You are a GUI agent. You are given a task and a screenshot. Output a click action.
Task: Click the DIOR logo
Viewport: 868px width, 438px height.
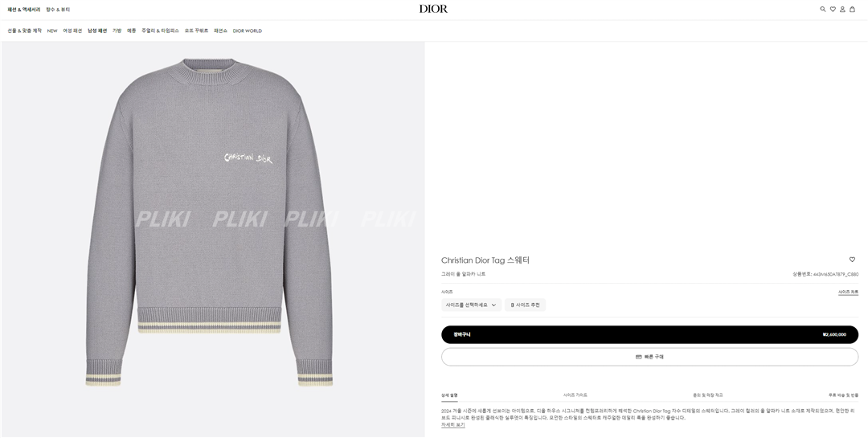tap(433, 9)
